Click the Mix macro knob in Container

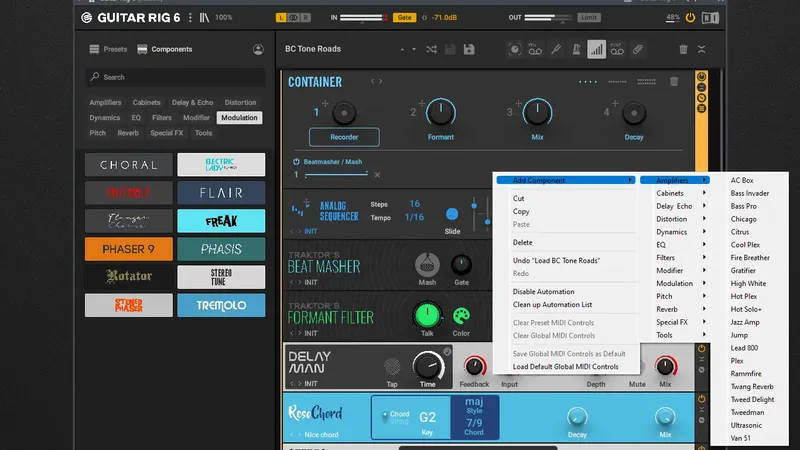pos(537,113)
